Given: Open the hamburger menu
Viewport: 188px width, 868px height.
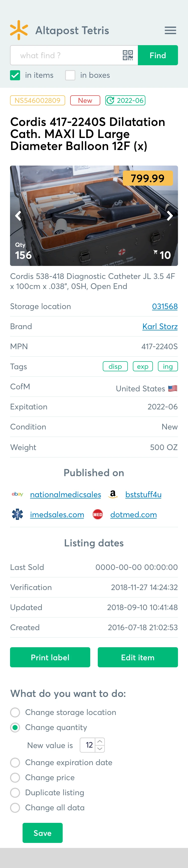Looking at the screenshot, I should 170,30.
